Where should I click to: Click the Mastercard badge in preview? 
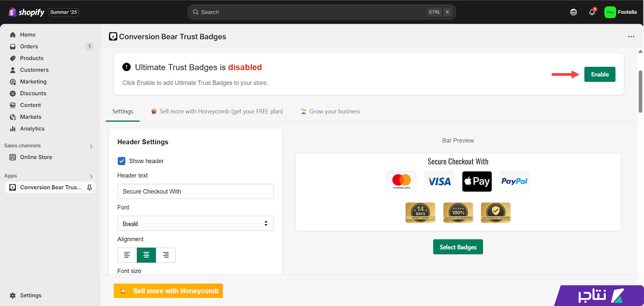402,181
